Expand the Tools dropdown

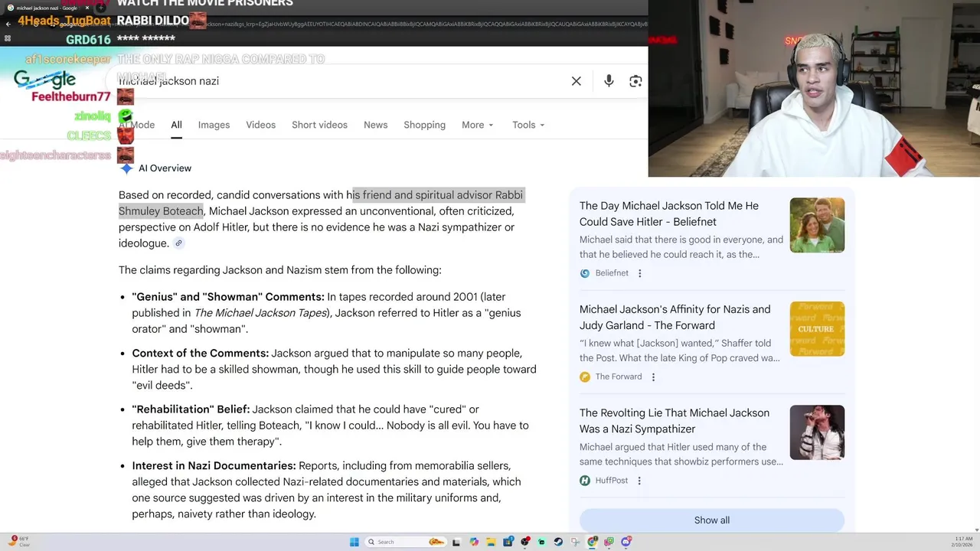click(x=528, y=125)
